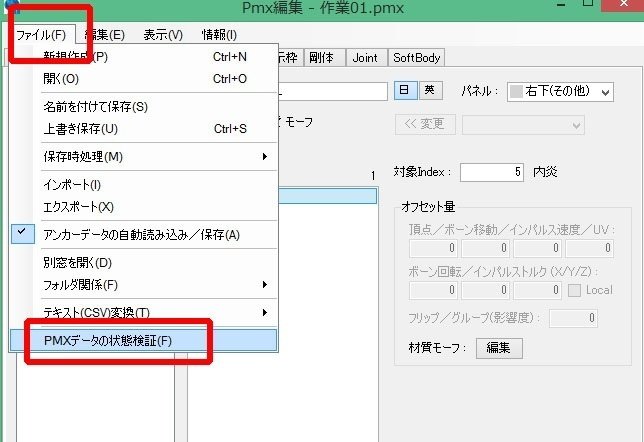Click the 内炎 label
This screenshot has width=644, height=442.
click(x=545, y=172)
